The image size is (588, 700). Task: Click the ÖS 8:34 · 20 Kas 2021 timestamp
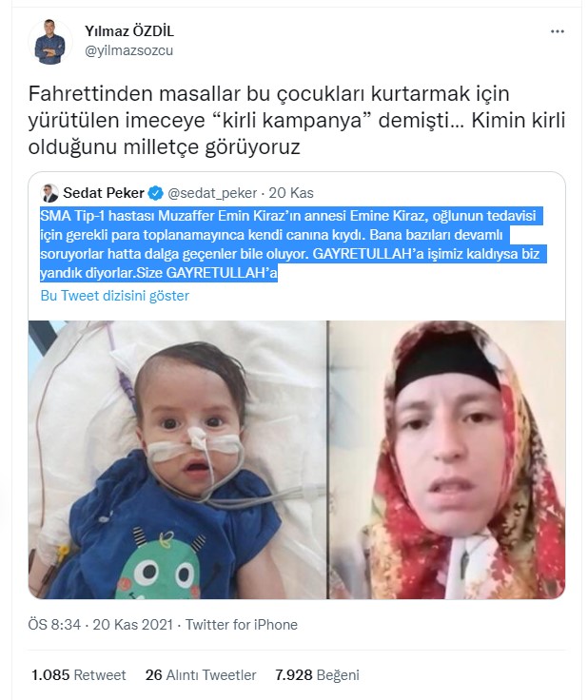tap(101, 624)
